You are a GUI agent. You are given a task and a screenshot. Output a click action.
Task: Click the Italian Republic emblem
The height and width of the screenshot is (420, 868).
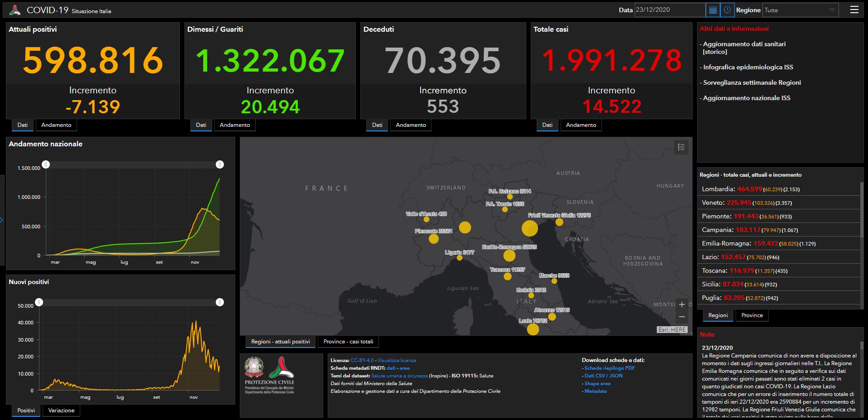pyautogui.click(x=254, y=368)
